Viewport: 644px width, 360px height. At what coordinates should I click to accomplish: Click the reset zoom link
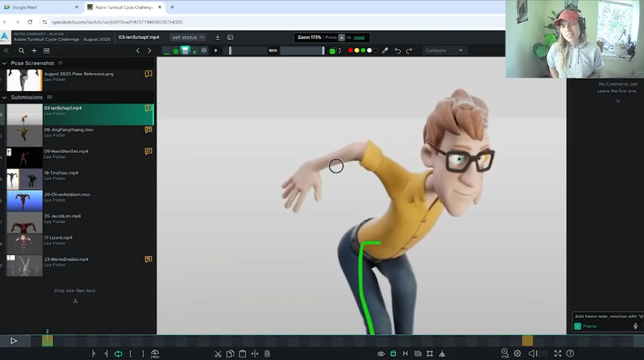pos(359,38)
